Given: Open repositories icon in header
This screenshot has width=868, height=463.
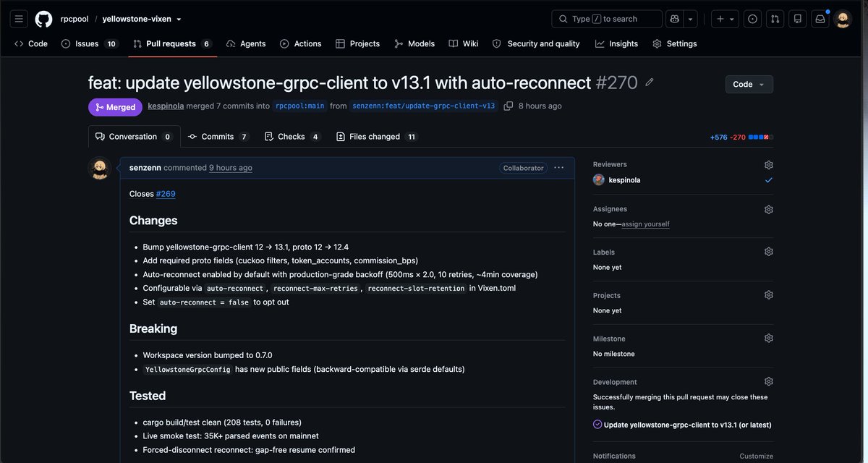Looking at the screenshot, I should 797,19.
